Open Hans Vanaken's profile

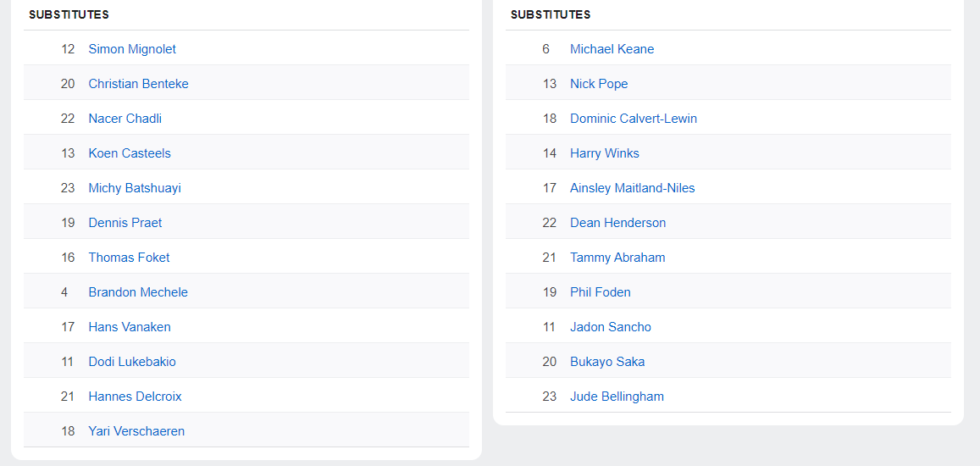[130, 327]
